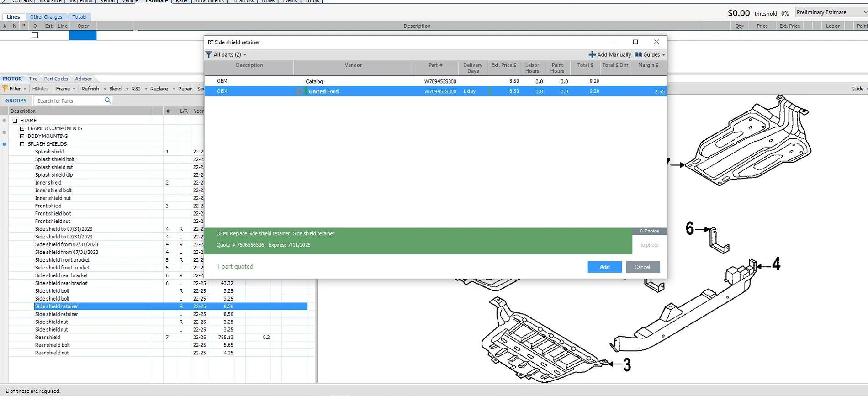Click the Add Manually plus icon
This screenshot has height=396, width=868.
point(592,55)
